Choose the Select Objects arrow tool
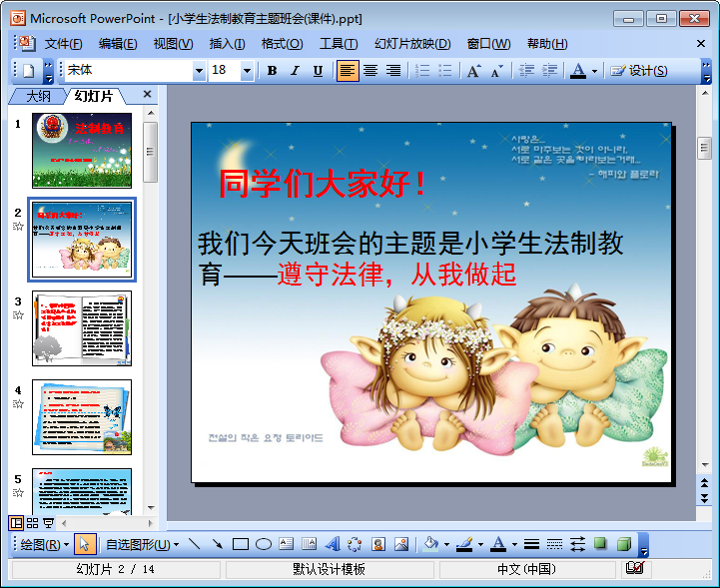 [85, 544]
